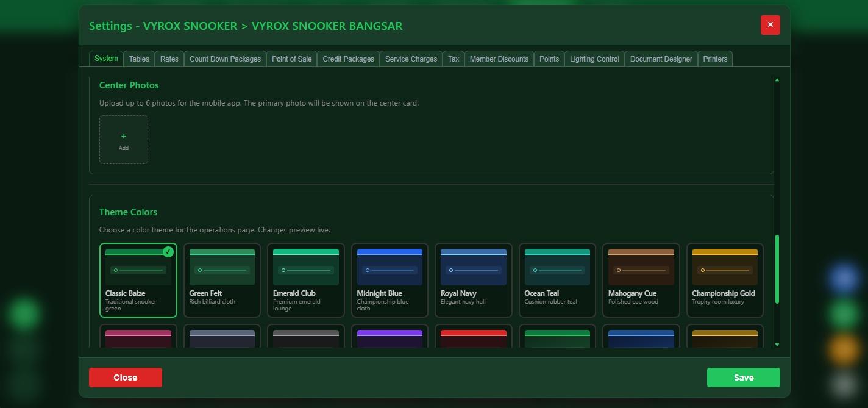
Task: Select the Emerald Club theme card
Action: (306, 281)
